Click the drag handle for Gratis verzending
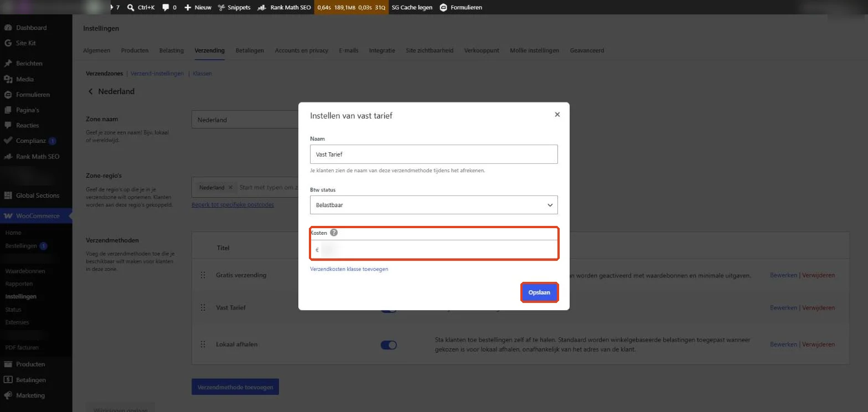This screenshot has height=412, width=868. click(203, 275)
